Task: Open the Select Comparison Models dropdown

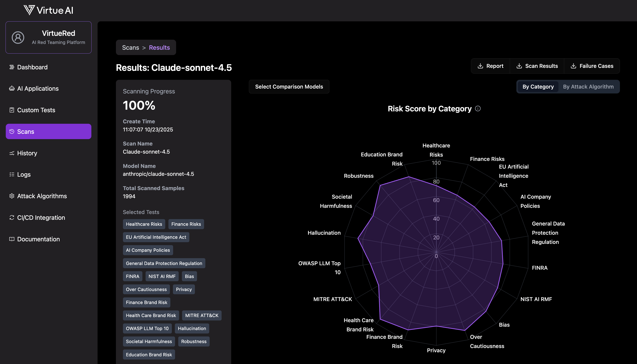Action: 289,87
